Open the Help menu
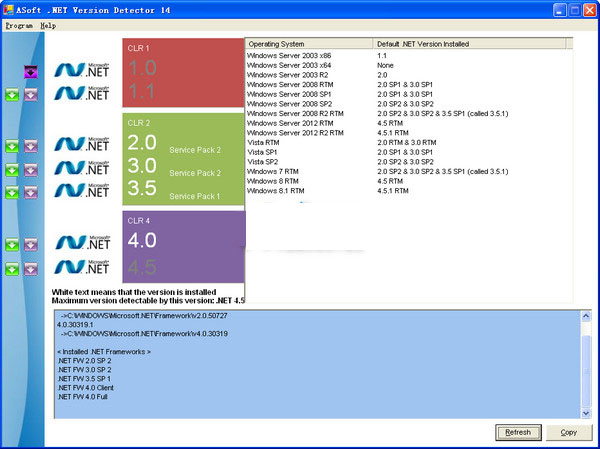Viewport: 600px width, 449px height. 48,26
